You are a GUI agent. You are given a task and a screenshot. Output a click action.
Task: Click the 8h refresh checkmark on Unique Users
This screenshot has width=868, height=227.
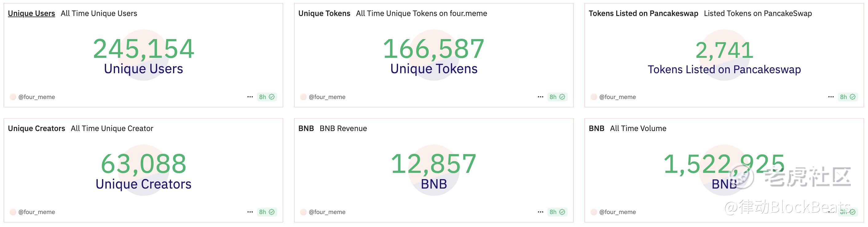click(272, 97)
